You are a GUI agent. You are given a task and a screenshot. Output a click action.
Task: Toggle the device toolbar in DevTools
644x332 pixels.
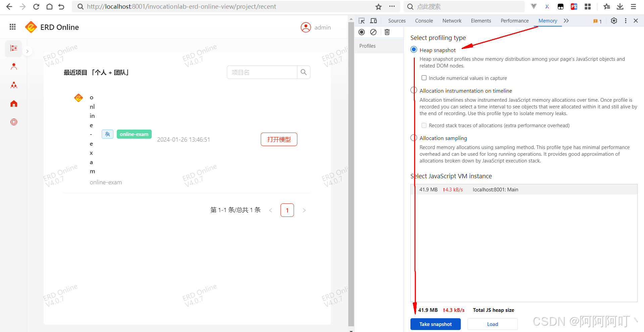[373, 20]
